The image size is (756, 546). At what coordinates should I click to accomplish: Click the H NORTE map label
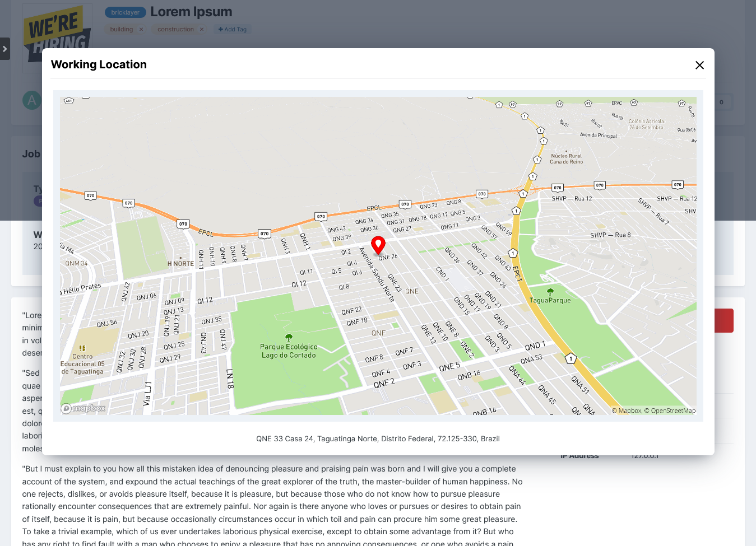pyautogui.click(x=180, y=264)
